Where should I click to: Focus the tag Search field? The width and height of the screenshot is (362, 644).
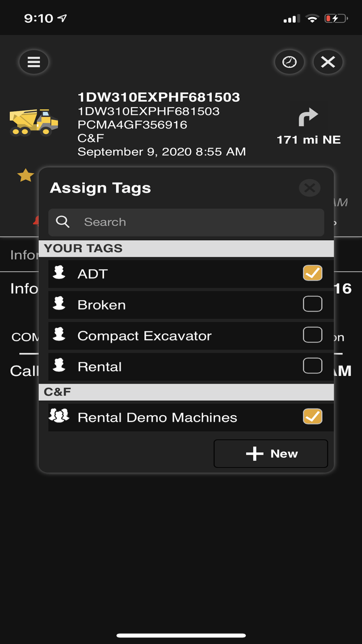point(197,222)
